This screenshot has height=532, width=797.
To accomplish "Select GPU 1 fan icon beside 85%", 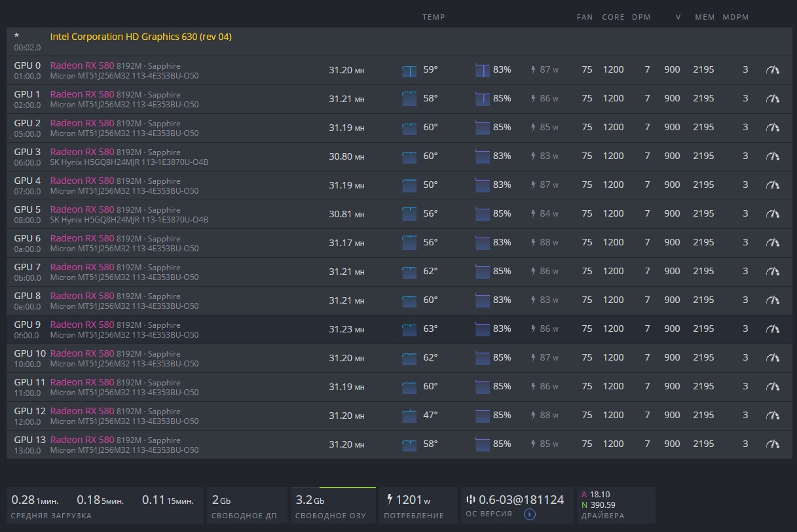I will point(483,99).
